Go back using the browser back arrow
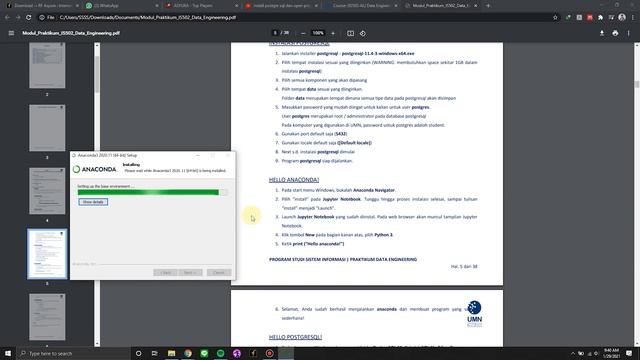Screen dimensions: 640x360 pos(7,18)
